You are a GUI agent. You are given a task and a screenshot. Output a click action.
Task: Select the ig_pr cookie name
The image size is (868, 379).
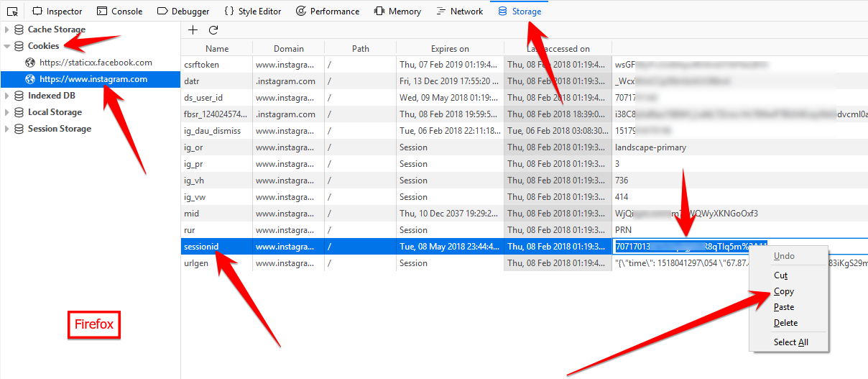[x=193, y=164]
